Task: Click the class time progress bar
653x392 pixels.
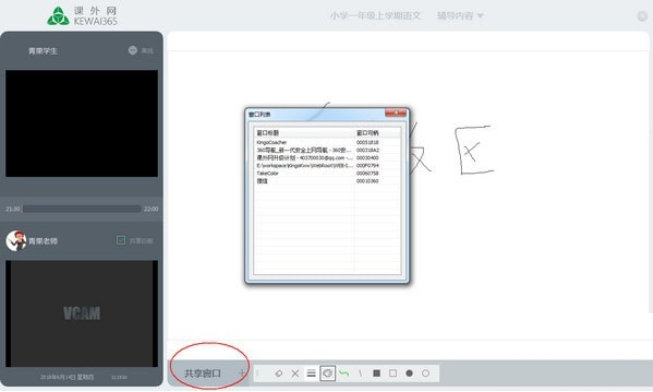Action: 82,209
